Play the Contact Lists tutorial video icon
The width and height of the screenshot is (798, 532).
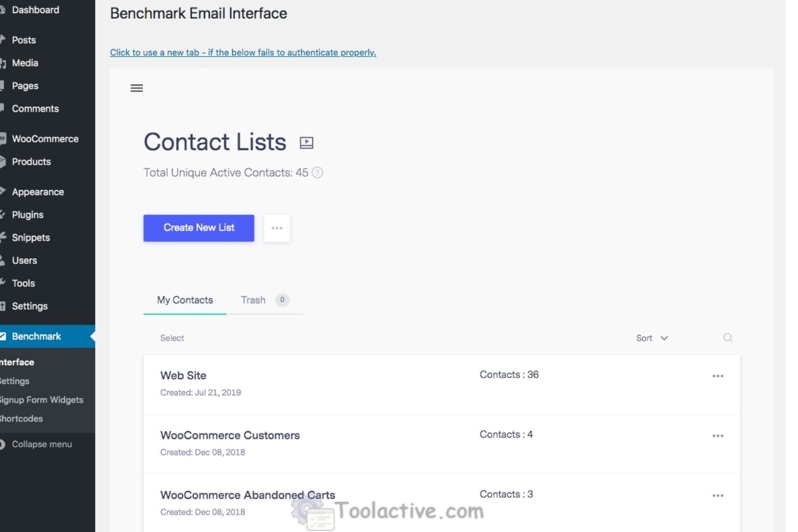click(x=306, y=142)
